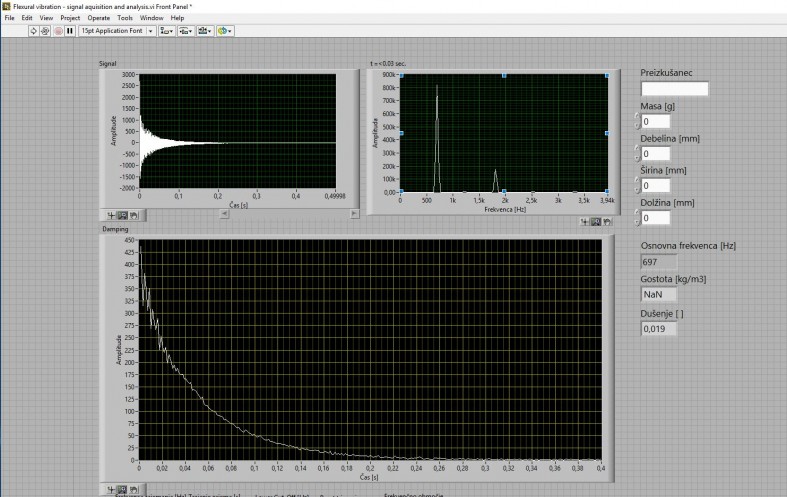The width and height of the screenshot is (787, 497).
Task: Open the Reorder dropdown in the toolbar
Action: (x=226, y=31)
